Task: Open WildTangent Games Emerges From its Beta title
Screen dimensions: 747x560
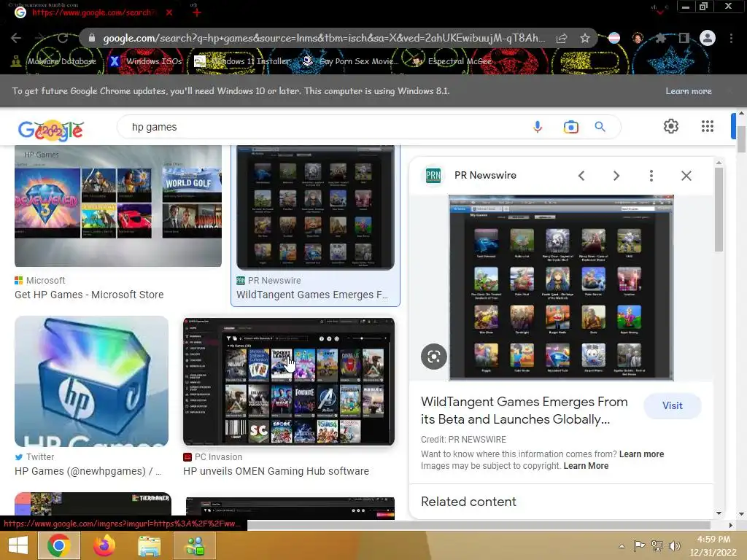Action: 524,411
